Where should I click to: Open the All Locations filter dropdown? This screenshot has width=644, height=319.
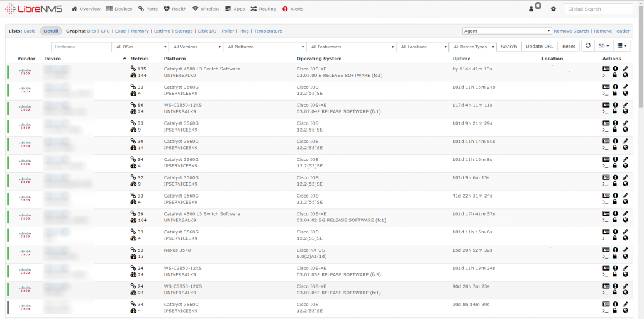422,47
